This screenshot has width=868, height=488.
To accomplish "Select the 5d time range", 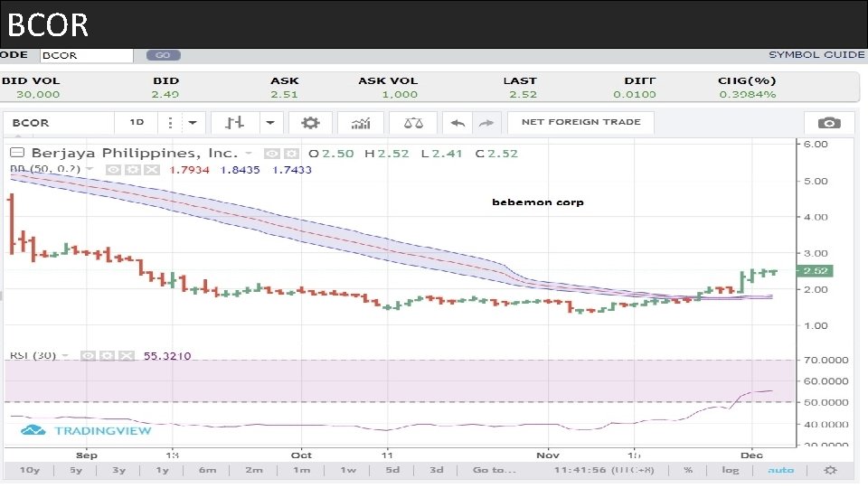I will (x=392, y=470).
